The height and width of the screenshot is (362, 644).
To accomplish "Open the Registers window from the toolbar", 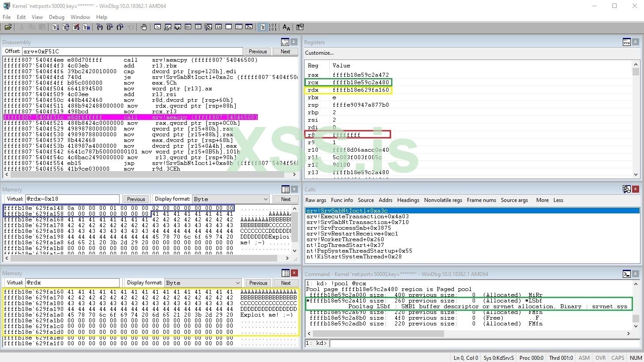I will [188, 26].
